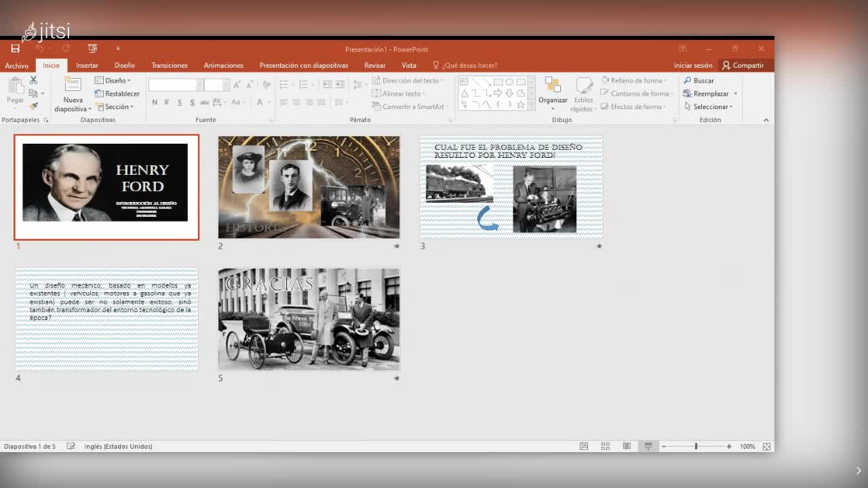Toggle underline (S) formatting
Viewport: 868px width, 488px height.
180,102
